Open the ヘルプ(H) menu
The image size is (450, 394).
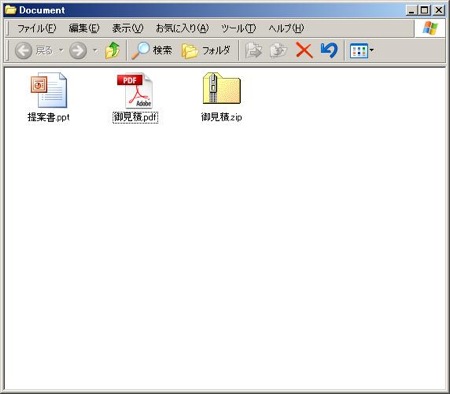(286, 28)
